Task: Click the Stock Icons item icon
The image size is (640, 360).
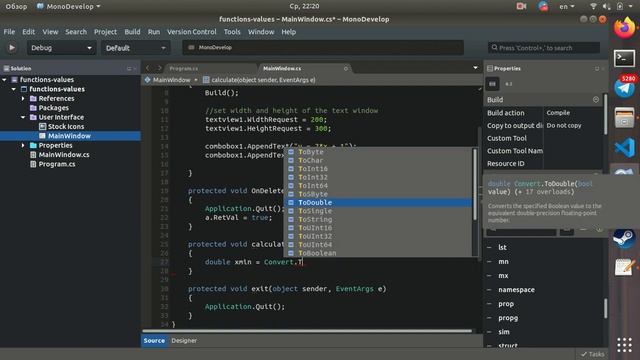Action: (x=42, y=127)
